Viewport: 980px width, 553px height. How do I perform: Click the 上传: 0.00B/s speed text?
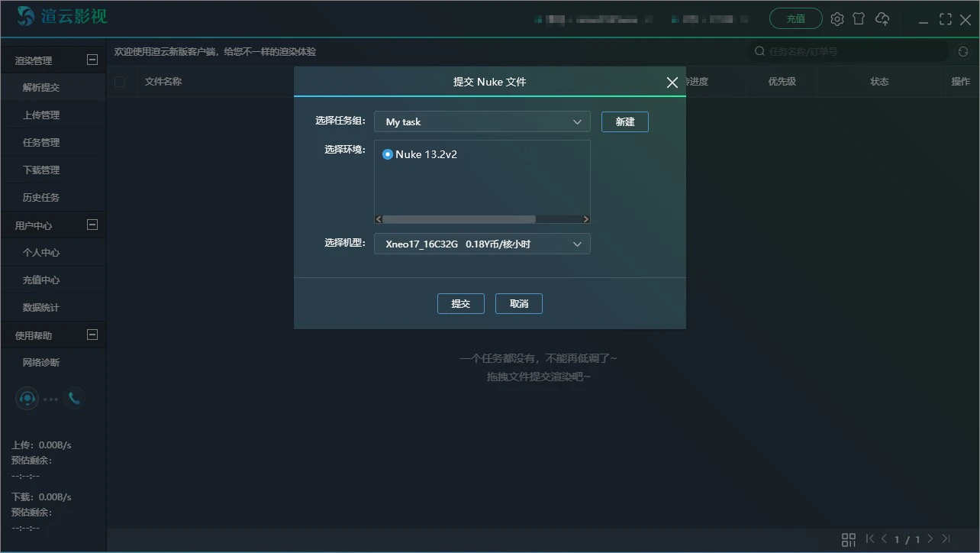tap(41, 445)
